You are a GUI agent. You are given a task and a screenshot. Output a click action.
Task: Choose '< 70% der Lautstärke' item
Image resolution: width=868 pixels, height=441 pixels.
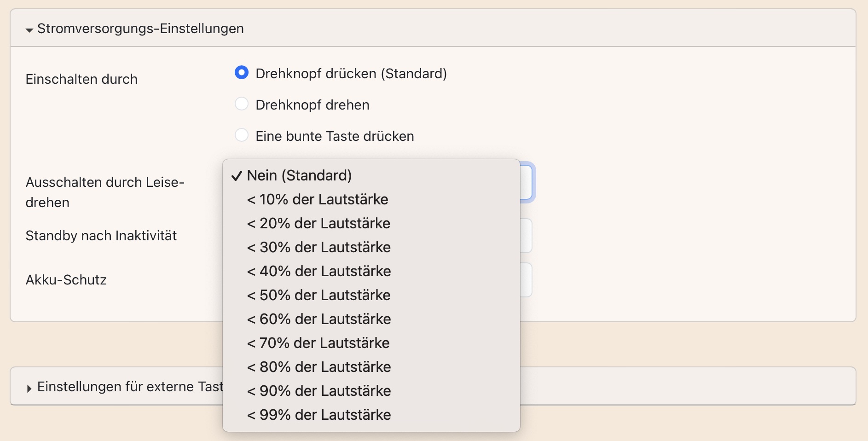coord(318,343)
